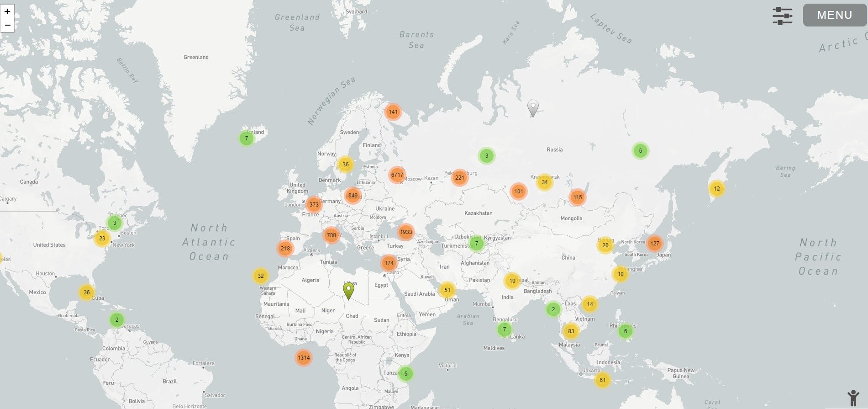Screen dimensions: 868x409
Task: Select the gray map pin in northern Russia
Action: 533,108
